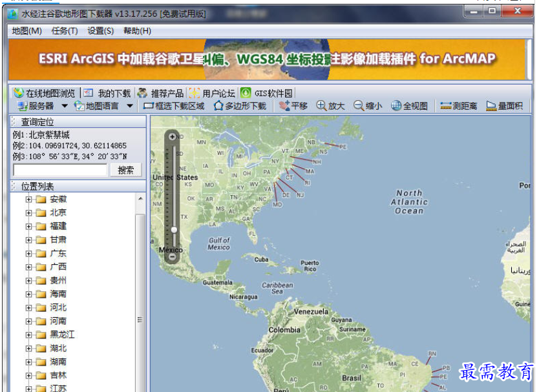Select the 量面积 measure area tool

click(504, 106)
